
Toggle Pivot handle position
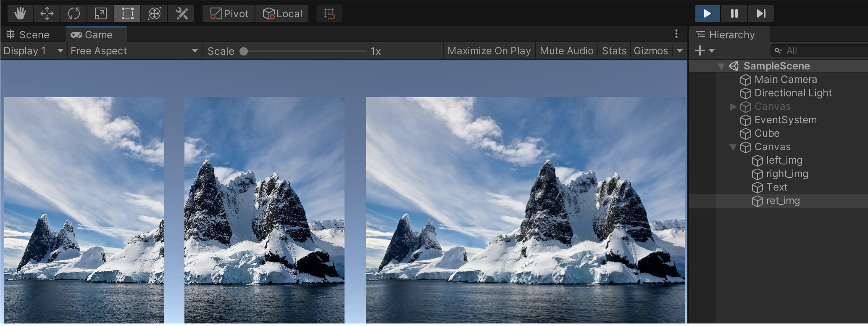pyautogui.click(x=229, y=13)
